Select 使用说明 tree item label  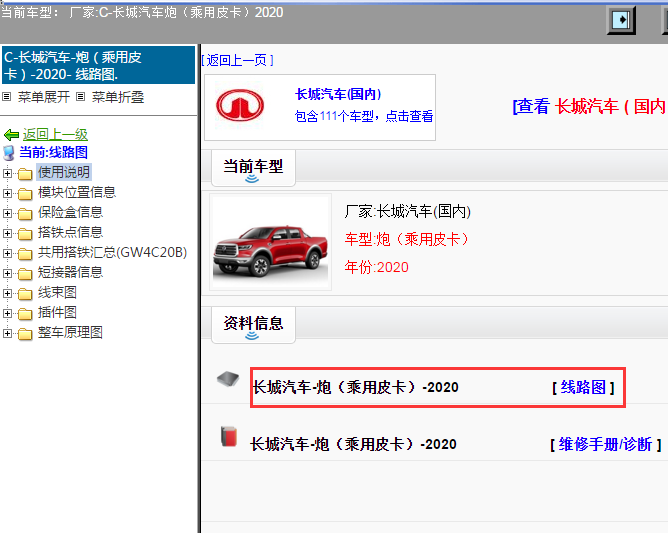click(64, 172)
